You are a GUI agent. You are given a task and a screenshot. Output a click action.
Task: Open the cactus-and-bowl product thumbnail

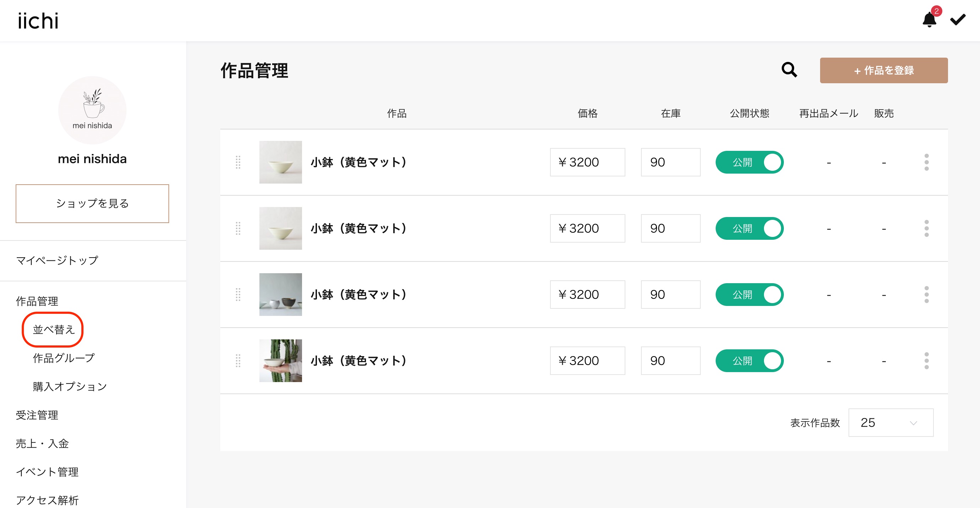click(280, 361)
